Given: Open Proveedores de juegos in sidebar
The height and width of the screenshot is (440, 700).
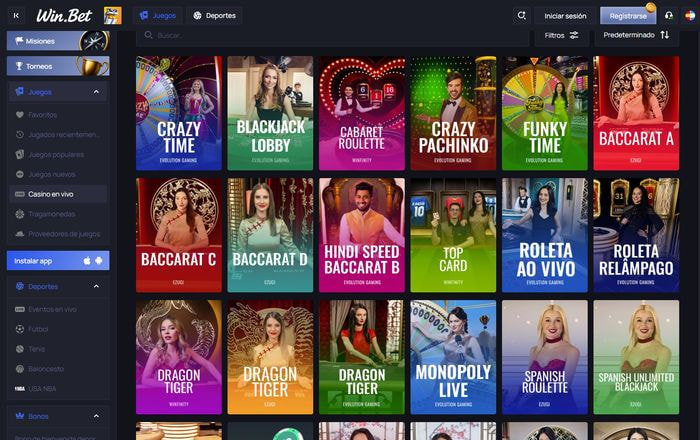Looking at the screenshot, I should pyautogui.click(x=58, y=234).
